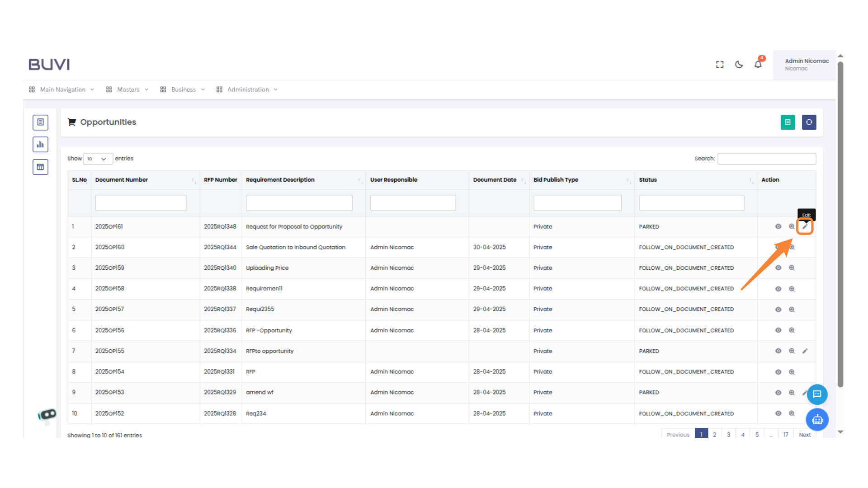Open the Main Navigation menu
Screen dimensions: 868x488
62,89
